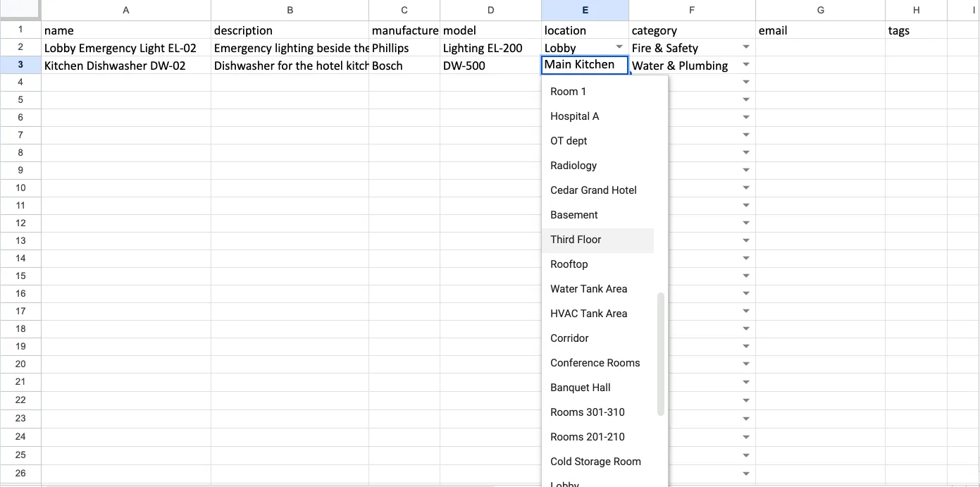Image resolution: width=980 pixels, height=487 pixels.
Task: Select column C header
Action: click(x=404, y=10)
